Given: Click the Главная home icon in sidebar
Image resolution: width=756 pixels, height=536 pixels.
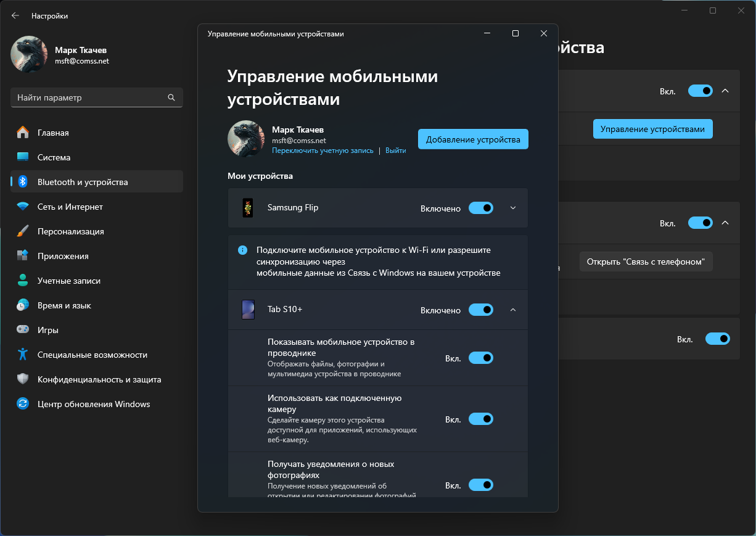Looking at the screenshot, I should point(23,133).
